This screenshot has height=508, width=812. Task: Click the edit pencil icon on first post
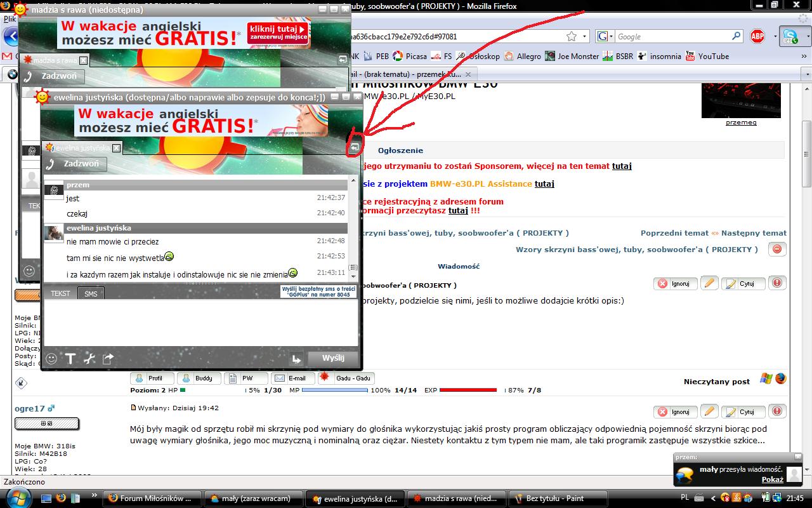coord(710,283)
